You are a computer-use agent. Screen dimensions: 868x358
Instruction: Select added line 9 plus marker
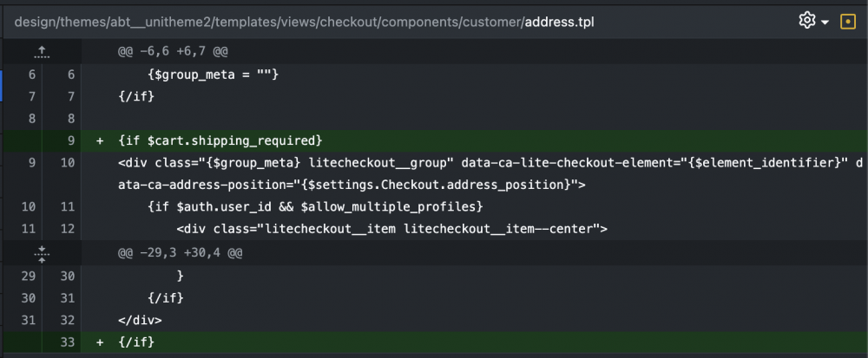(100, 141)
